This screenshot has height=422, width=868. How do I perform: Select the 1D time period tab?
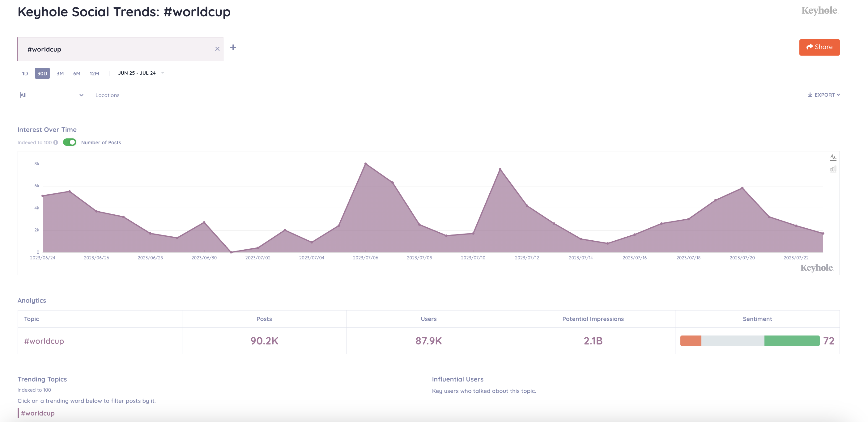click(x=24, y=73)
